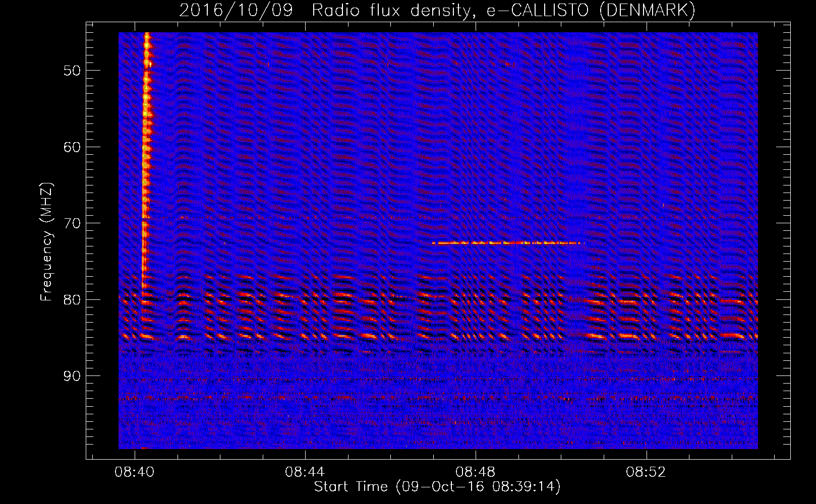816x504 pixels.
Task: Click the 08:44 time tick label
Action: point(305,472)
